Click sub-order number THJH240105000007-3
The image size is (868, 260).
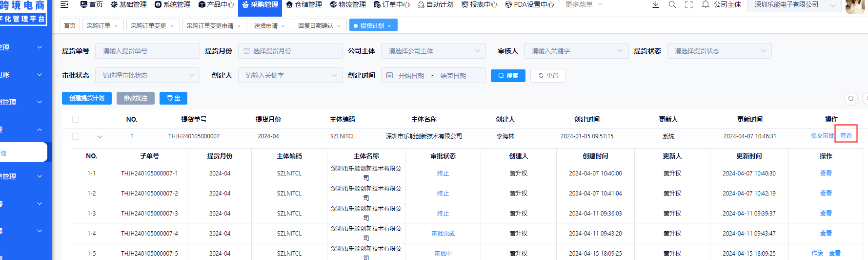[x=149, y=214]
